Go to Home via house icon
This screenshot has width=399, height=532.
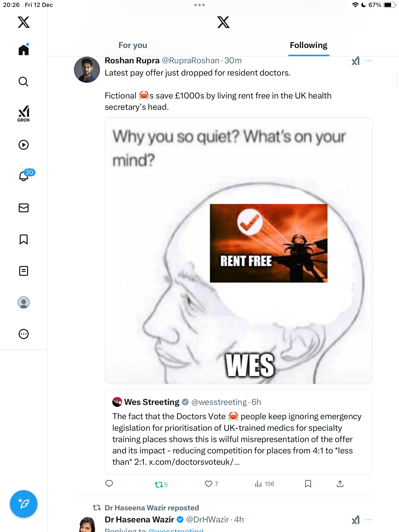24,50
